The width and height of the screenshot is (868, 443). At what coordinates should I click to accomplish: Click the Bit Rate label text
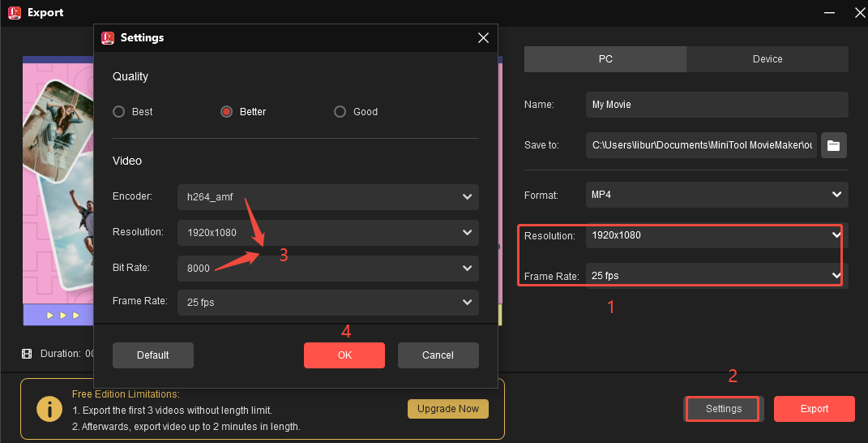pos(131,268)
